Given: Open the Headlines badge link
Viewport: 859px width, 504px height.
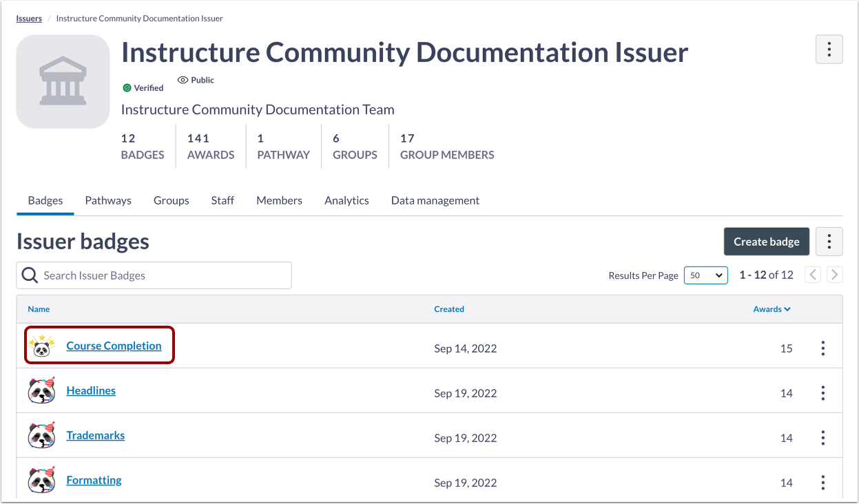Looking at the screenshot, I should coord(91,390).
